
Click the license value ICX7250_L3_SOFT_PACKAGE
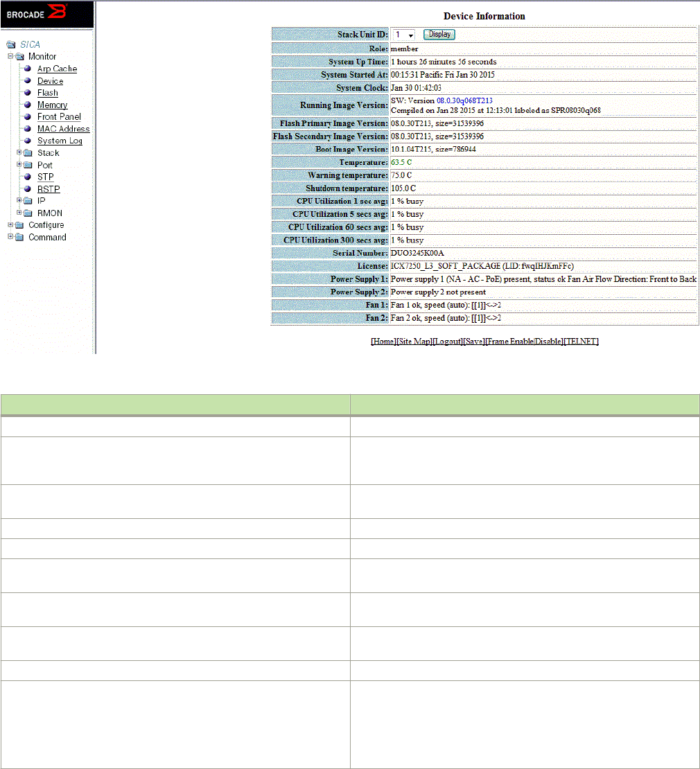[x=446, y=266]
